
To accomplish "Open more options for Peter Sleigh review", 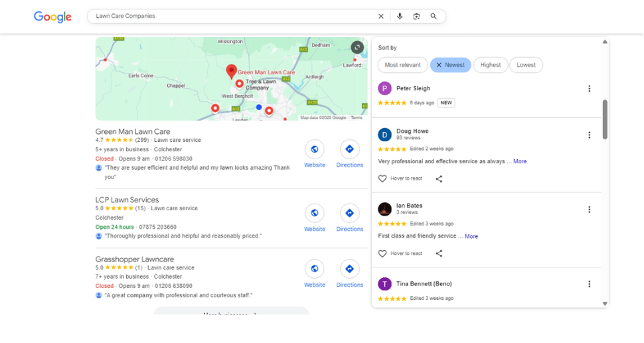I will (589, 89).
